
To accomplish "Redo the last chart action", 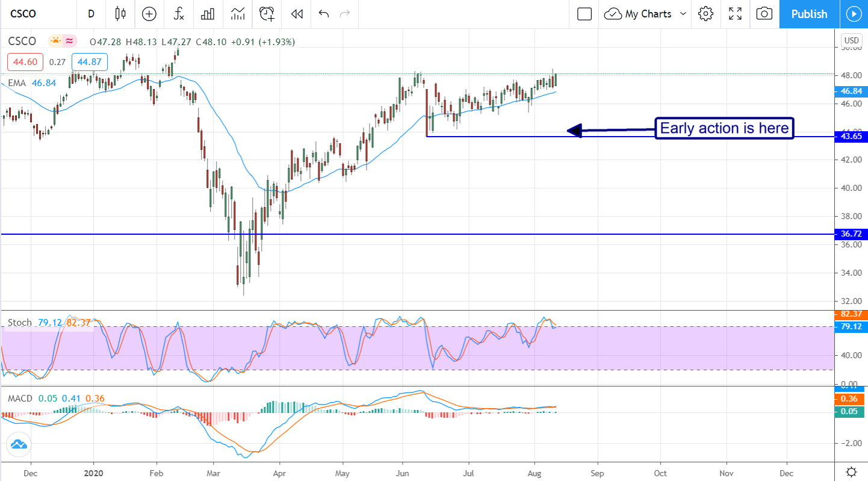I will 345,14.
